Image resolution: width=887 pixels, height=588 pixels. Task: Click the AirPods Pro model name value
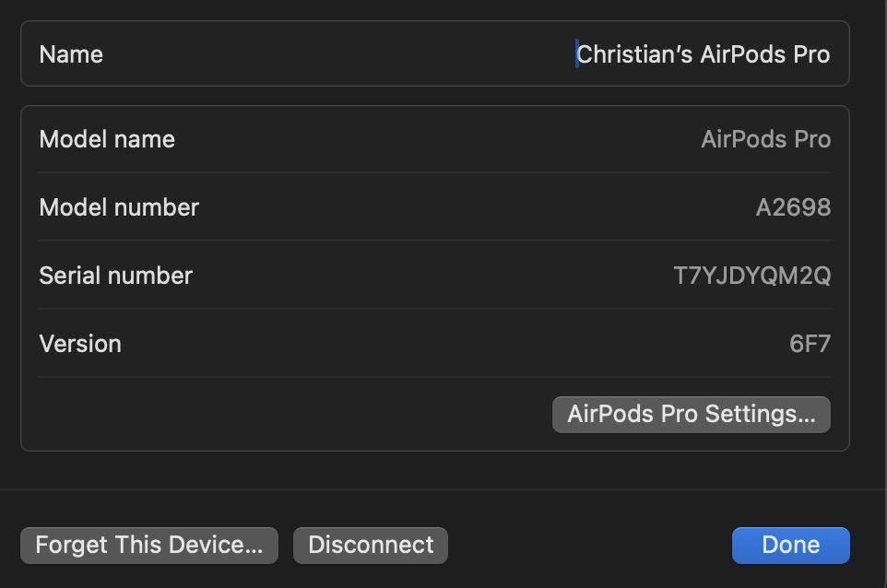765,139
